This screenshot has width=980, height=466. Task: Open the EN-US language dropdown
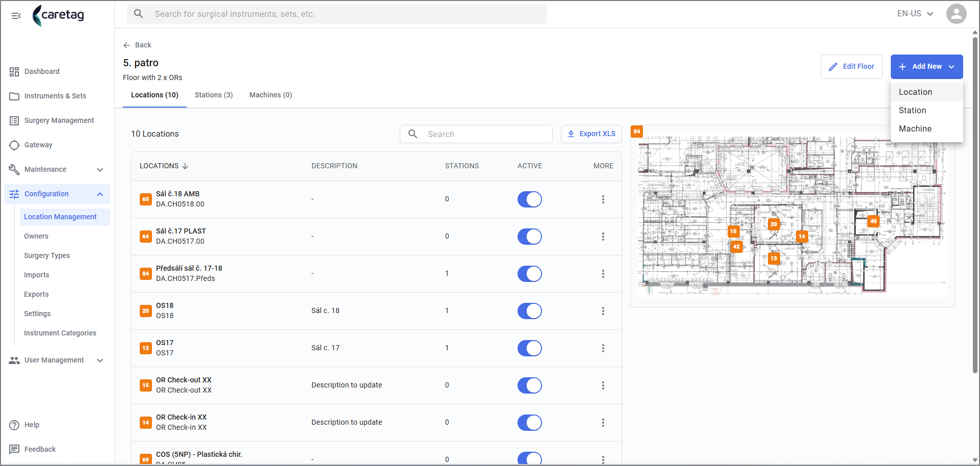[x=915, y=14]
